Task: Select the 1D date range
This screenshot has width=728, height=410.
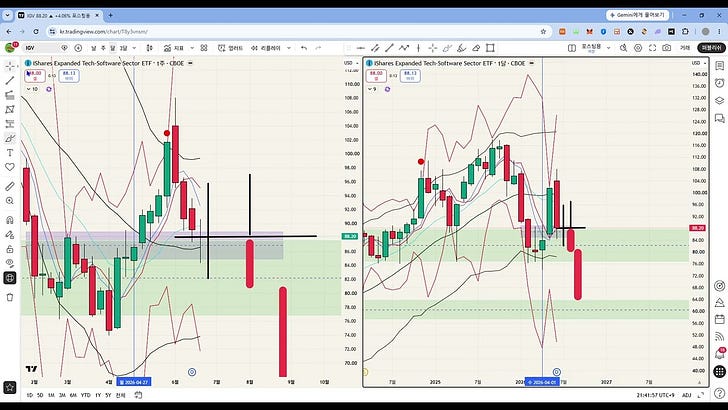Action: (29, 395)
